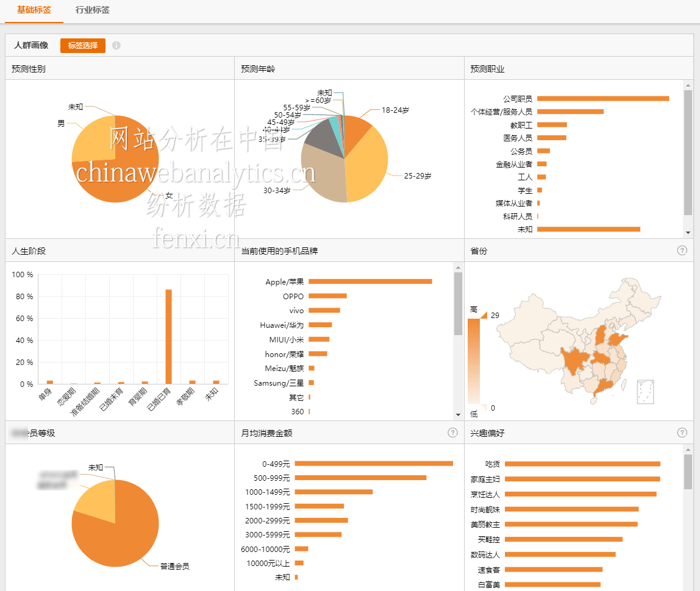Click scroll-up arrow in 手机品牌 panel
This screenshot has height=591, width=700.
click(459, 267)
